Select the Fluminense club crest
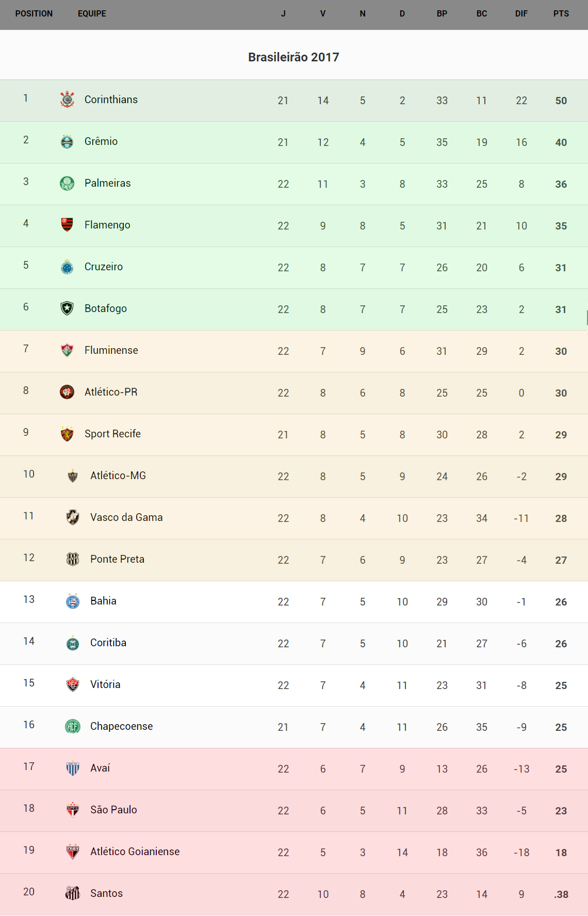This screenshot has height=916, width=588. [x=67, y=350]
